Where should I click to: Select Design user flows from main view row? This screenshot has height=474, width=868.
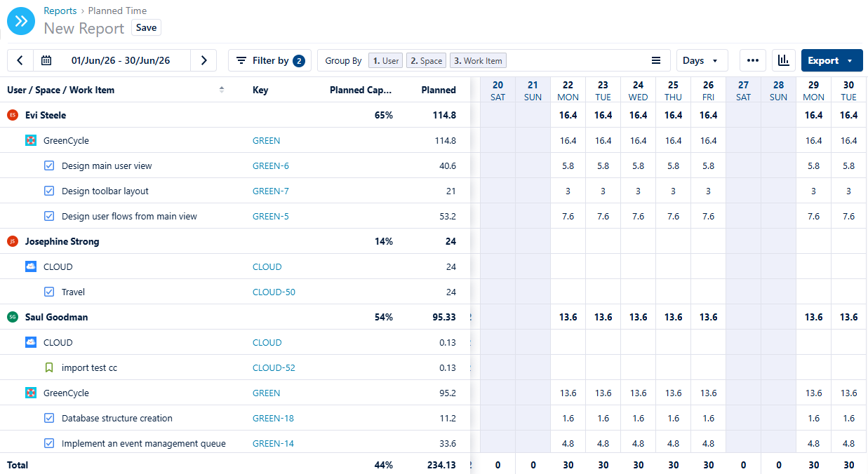point(235,216)
